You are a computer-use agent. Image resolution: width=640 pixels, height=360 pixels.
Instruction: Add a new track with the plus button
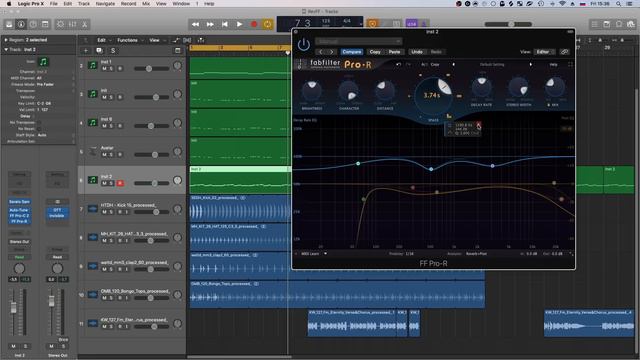pos(86,51)
